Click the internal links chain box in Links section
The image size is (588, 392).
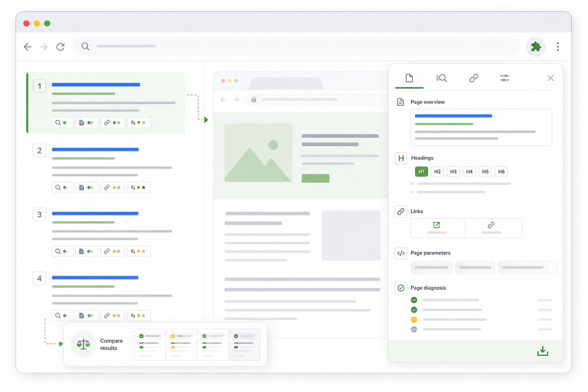tap(493, 228)
